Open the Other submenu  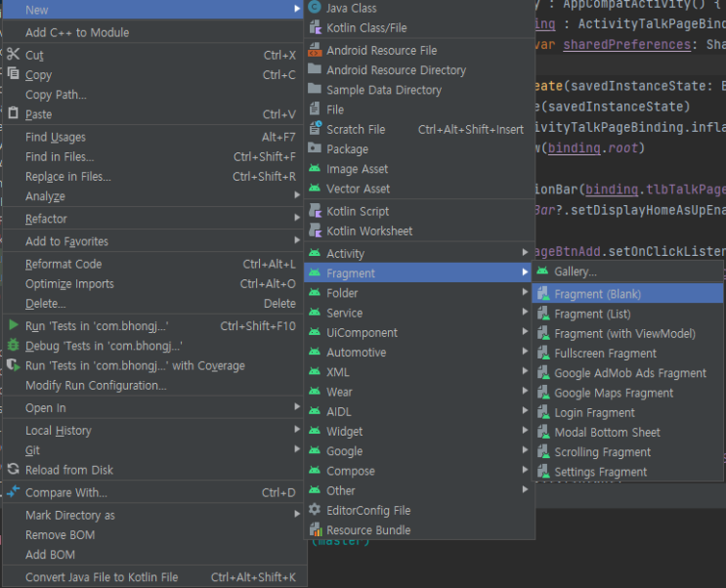click(417, 490)
